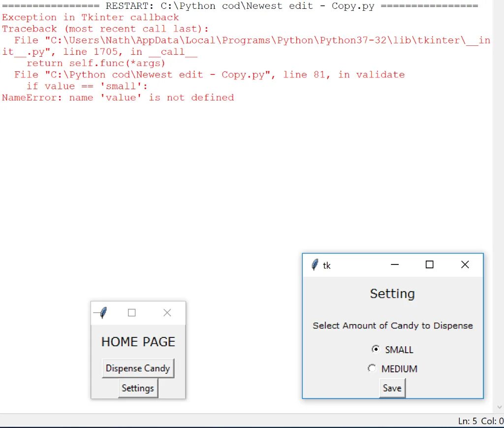
Task: Select the MEDIUM radio button
Action: 392,368
